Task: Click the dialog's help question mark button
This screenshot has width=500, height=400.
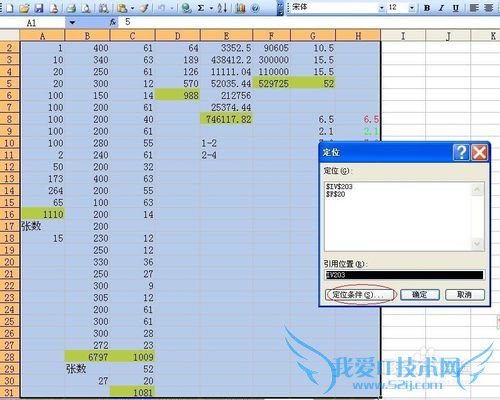Action: 461,153
